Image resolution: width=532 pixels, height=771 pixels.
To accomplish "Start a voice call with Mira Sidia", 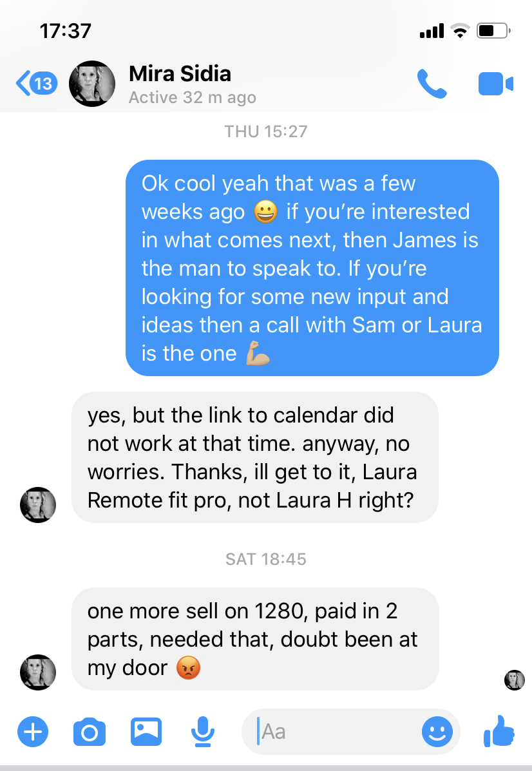I will (x=432, y=84).
